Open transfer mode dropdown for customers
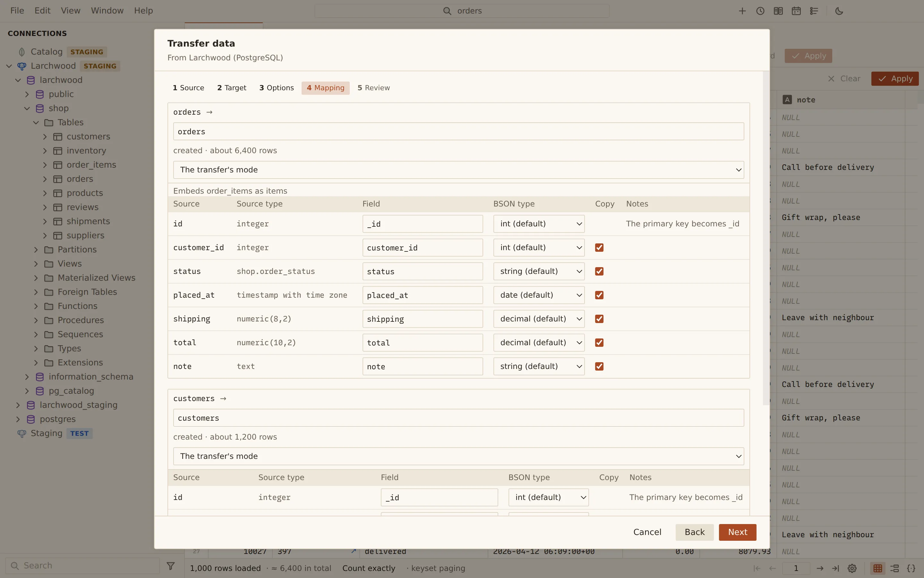This screenshot has height=578, width=924. coord(458,456)
